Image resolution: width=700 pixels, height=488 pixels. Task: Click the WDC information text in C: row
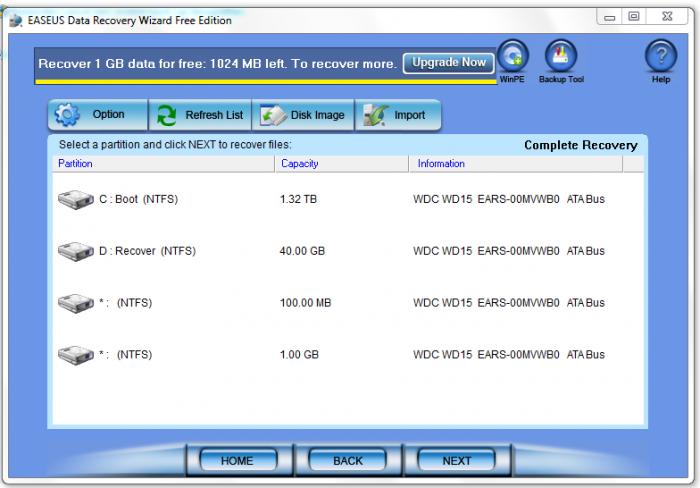tap(509, 199)
